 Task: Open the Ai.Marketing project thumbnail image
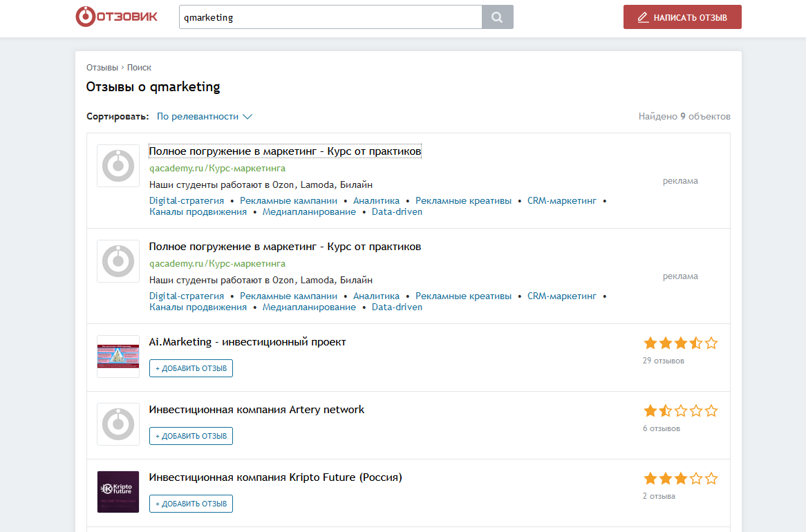coord(118,357)
